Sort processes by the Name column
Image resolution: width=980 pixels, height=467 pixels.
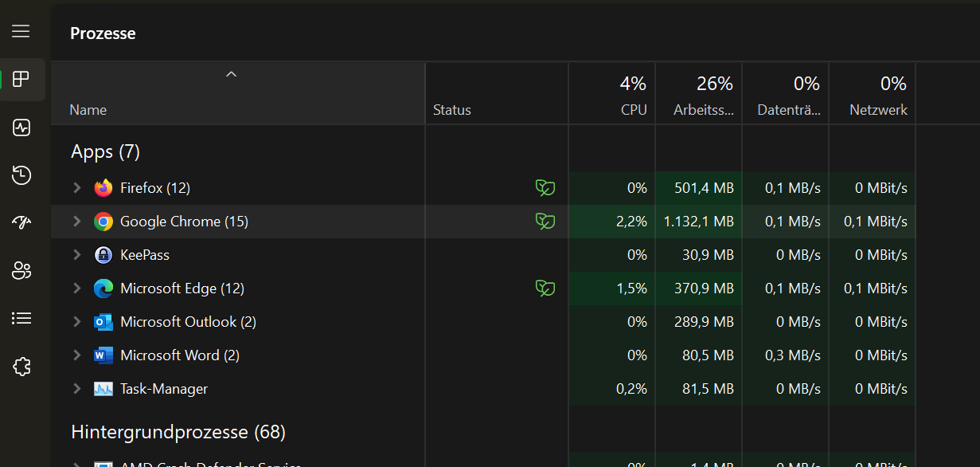[238, 93]
